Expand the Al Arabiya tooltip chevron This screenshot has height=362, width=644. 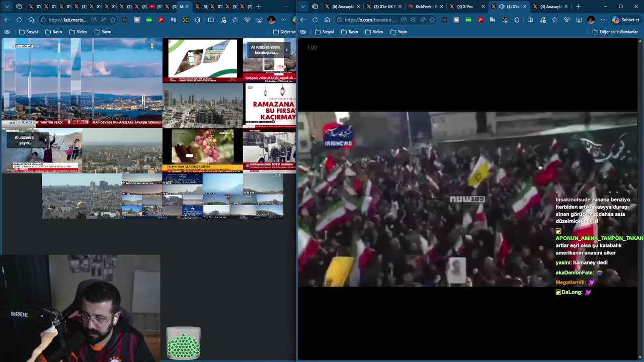[x=286, y=50]
